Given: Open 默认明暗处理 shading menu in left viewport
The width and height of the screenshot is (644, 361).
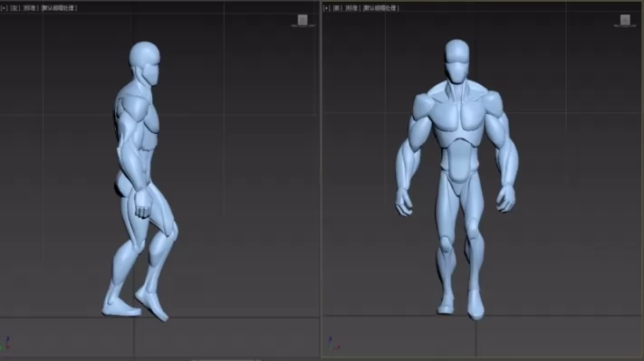Looking at the screenshot, I should (x=59, y=8).
